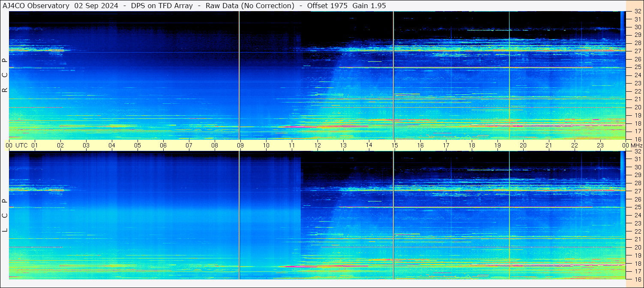Click hour '10' on the time axis

click(x=266, y=145)
